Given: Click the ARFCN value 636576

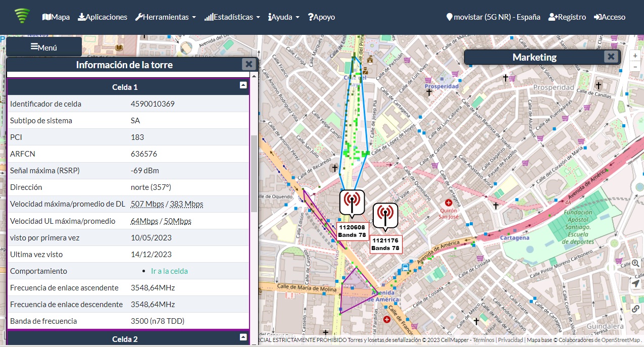Looking at the screenshot, I should (144, 154).
